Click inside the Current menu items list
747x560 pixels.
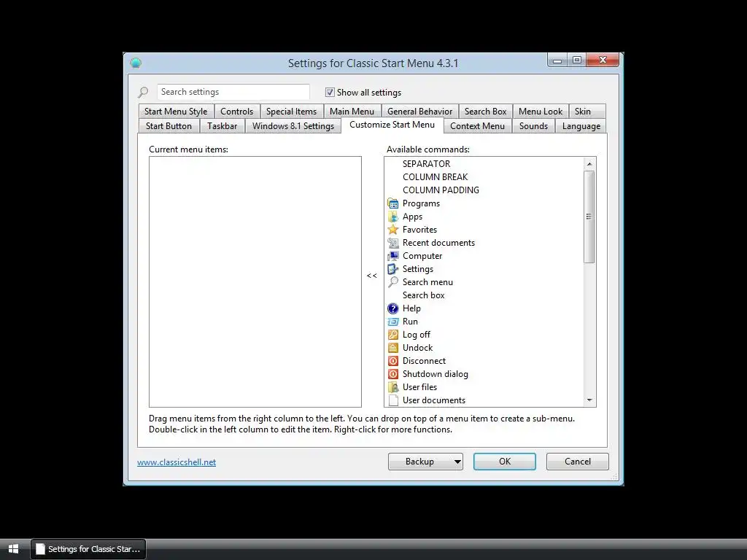pyautogui.click(x=255, y=282)
